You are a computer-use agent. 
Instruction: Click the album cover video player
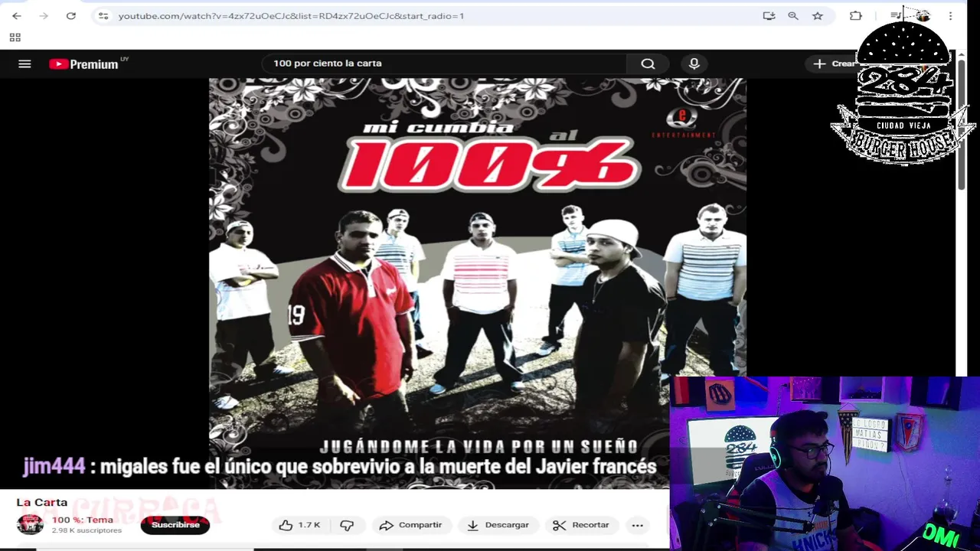[478, 283]
